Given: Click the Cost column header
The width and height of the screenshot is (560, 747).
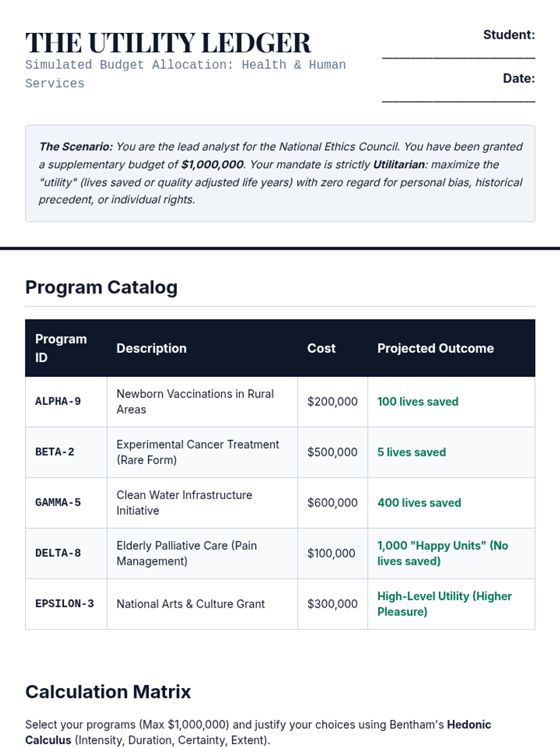Looking at the screenshot, I should [321, 348].
